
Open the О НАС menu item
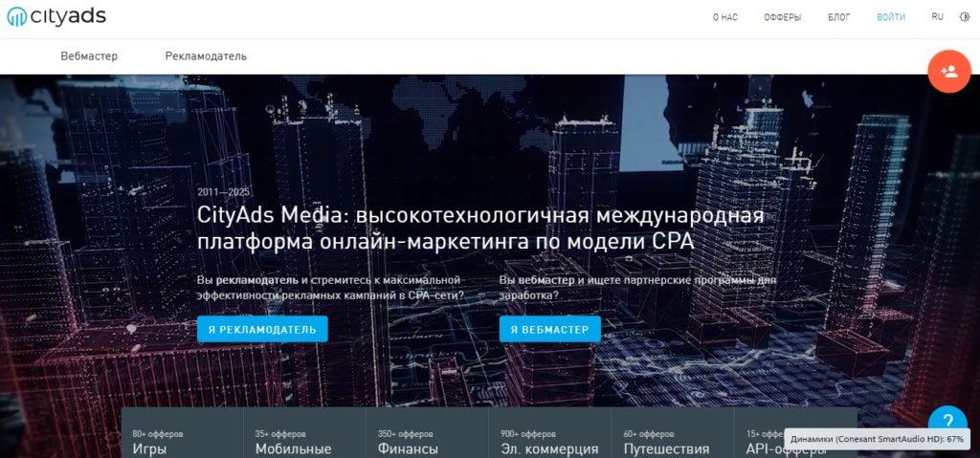[725, 17]
